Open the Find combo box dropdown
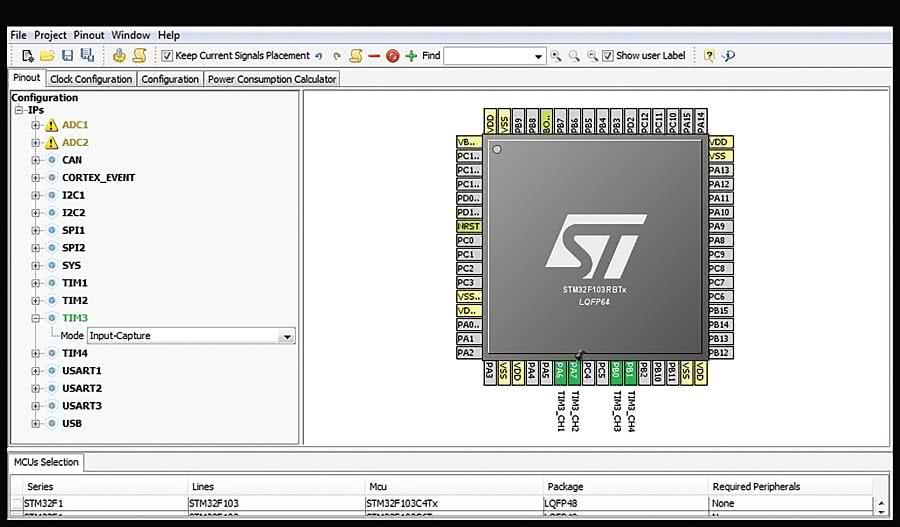 tap(538, 56)
